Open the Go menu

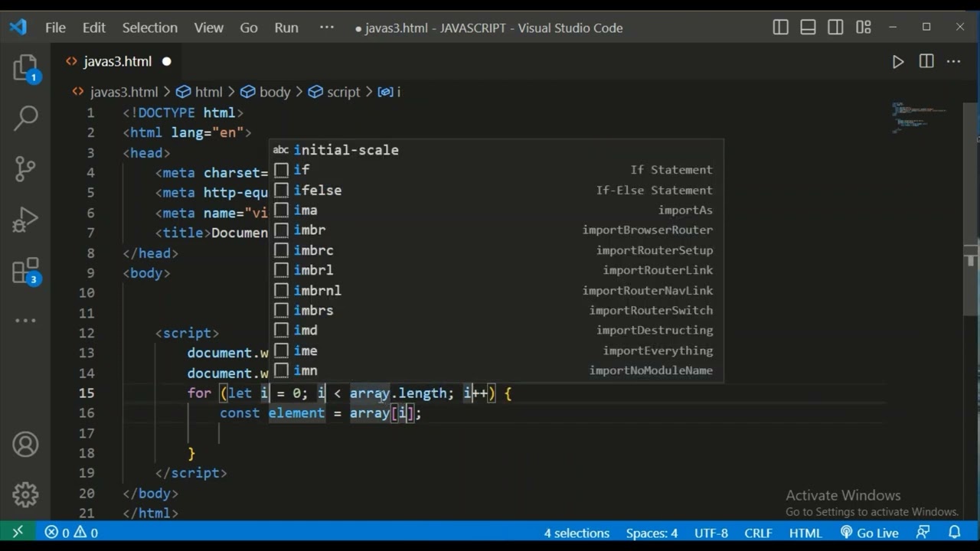(249, 28)
